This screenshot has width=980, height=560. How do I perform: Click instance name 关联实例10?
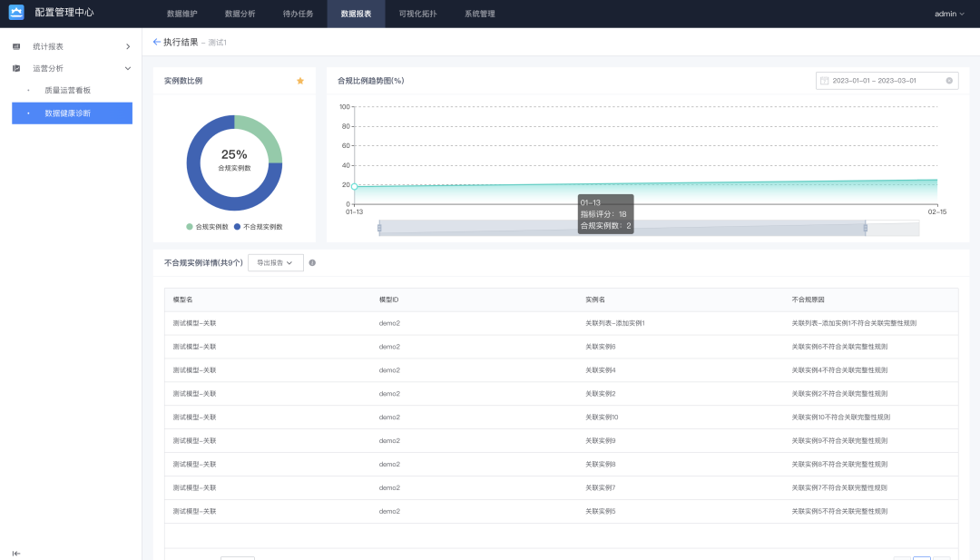click(602, 418)
